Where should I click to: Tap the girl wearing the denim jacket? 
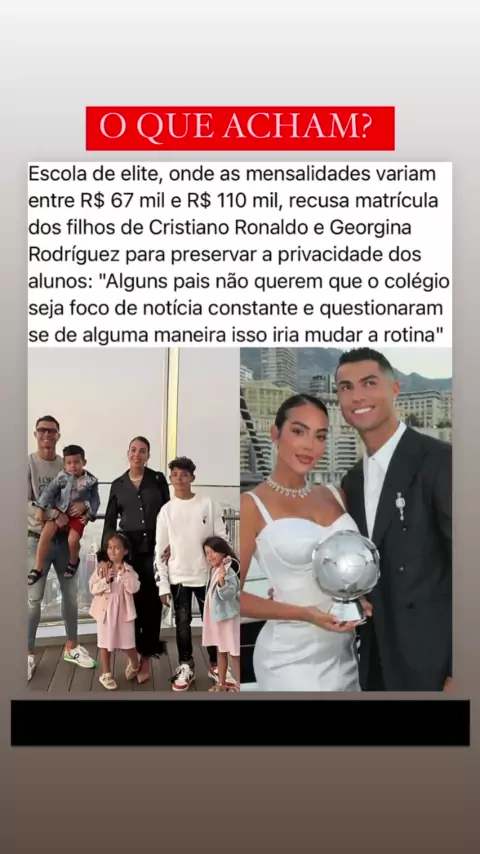click(x=222, y=611)
